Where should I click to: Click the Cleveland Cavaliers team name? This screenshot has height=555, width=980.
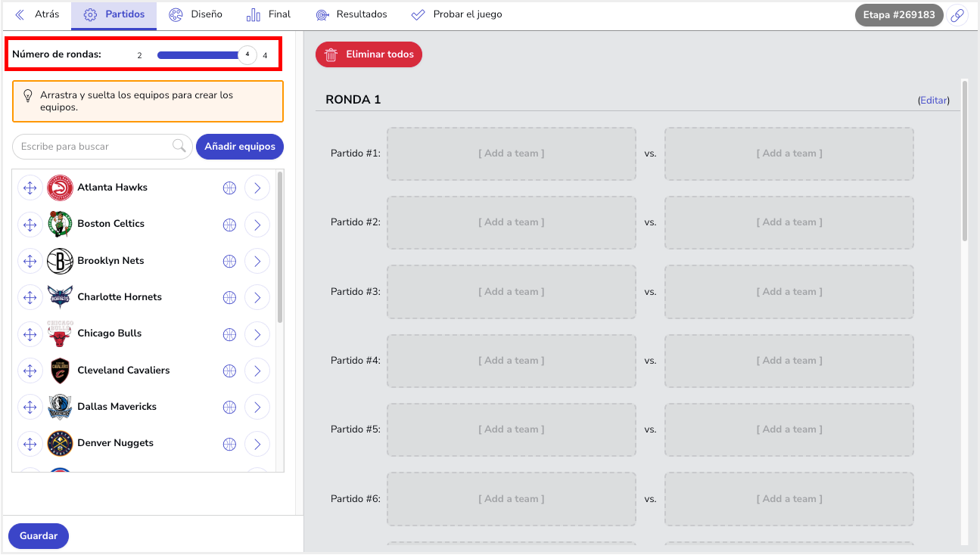123,371
